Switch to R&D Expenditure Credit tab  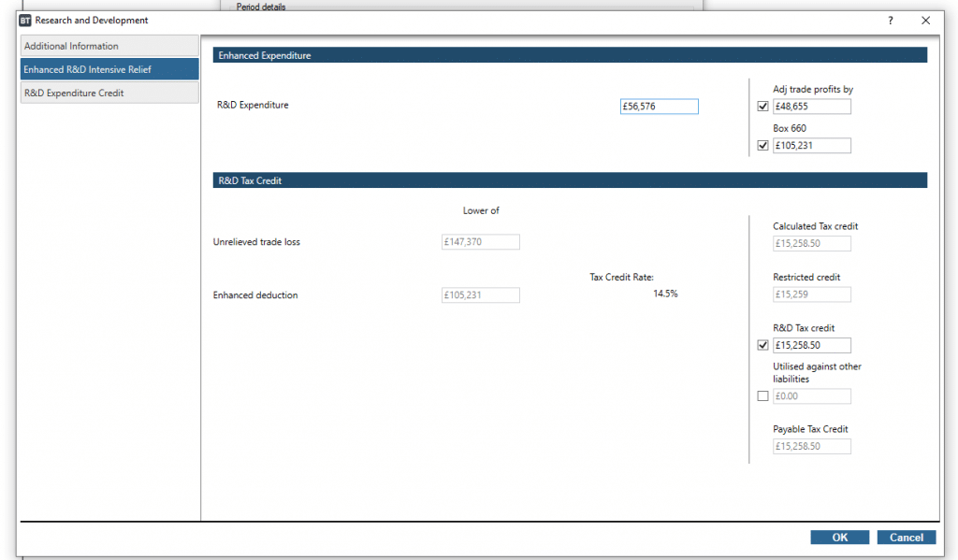click(109, 93)
